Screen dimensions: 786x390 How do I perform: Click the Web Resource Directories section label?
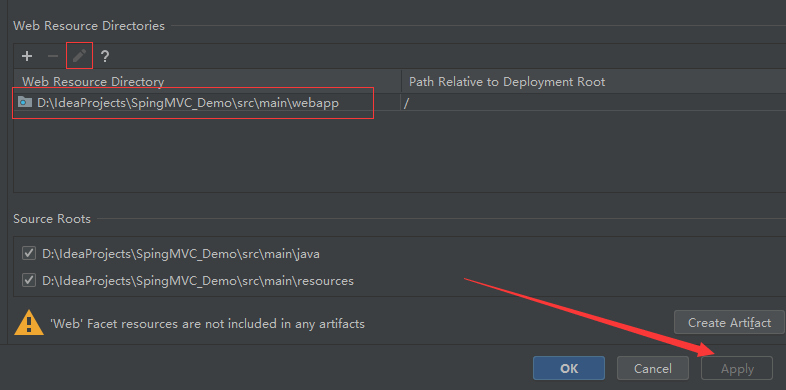[89, 26]
